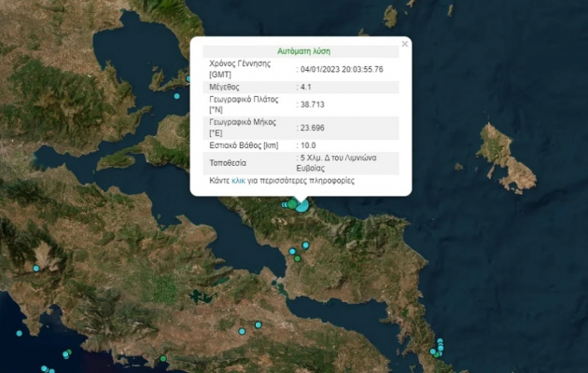Screen dimensions: 588x373
Task: Click the location text '5 Χλμ. Δ του Λιμνιώνα Ευβοίας'
Action: 338,162
